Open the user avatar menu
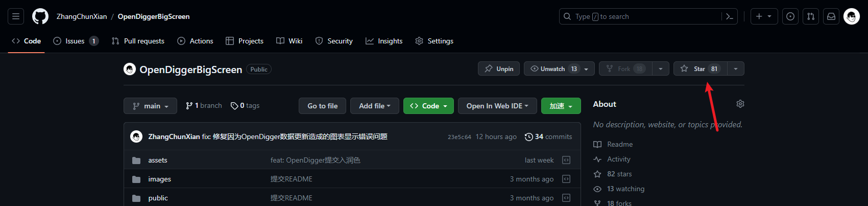The width and height of the screenshot is (868, 206). [851, 16]
